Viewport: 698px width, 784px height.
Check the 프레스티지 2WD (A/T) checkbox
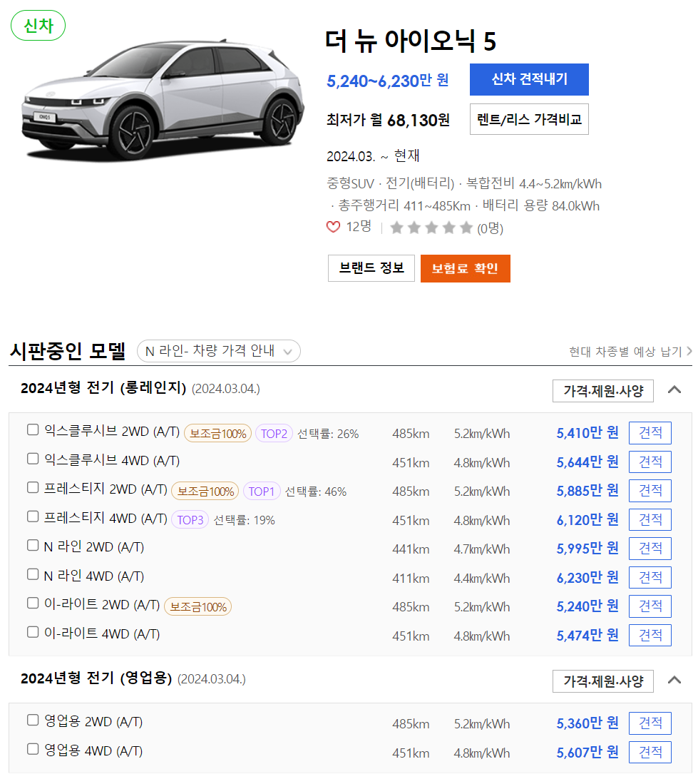point(33,487)
